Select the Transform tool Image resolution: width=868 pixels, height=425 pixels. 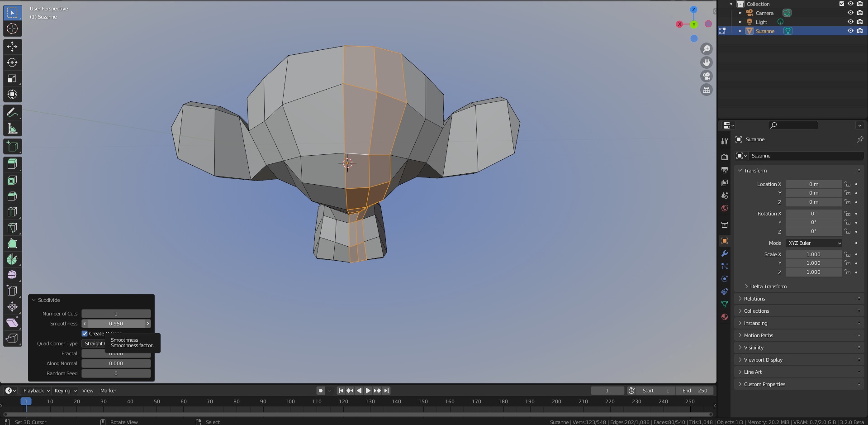tap(12, 94)
